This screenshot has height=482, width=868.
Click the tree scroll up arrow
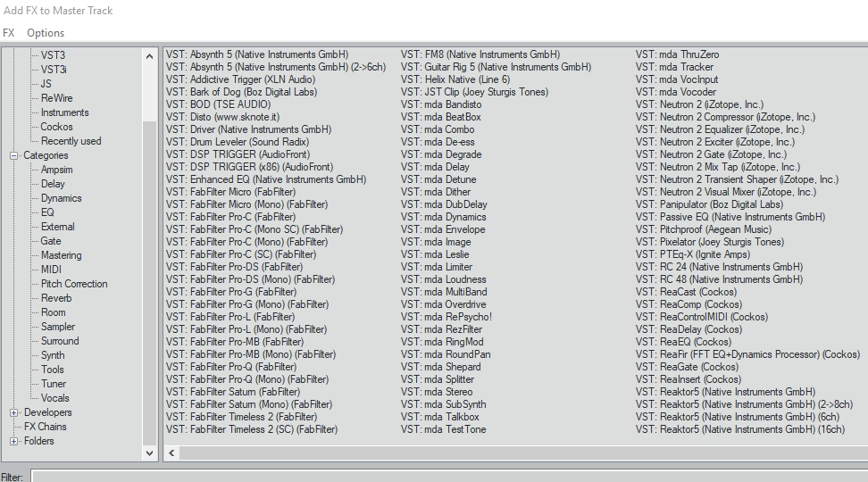(x=149, y=56)
